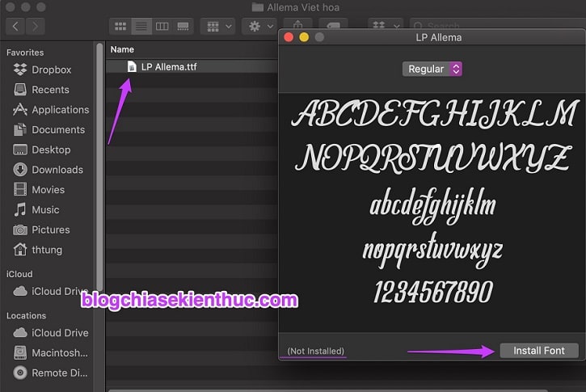This screenshot has height=392, width=586.
Task: Open iCloud Drive under Locations section
Action: click(x=50, y=332)
